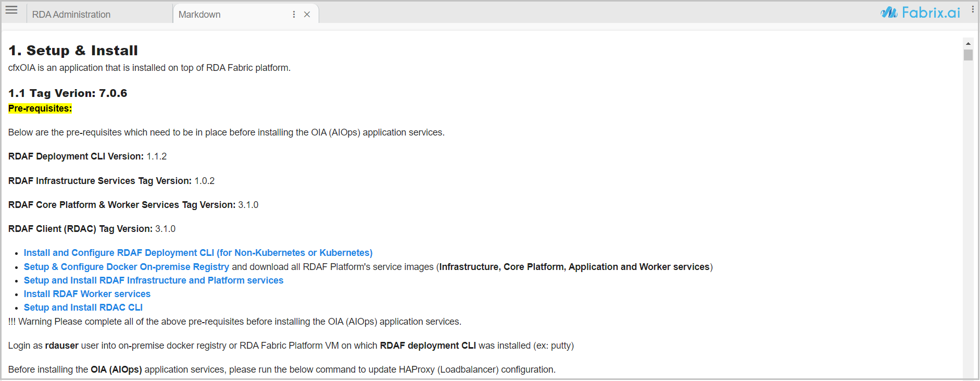Click the '1.1 Tag Verion: 7.0.6' heading
980x381 pixels.
tap(68, 93)
